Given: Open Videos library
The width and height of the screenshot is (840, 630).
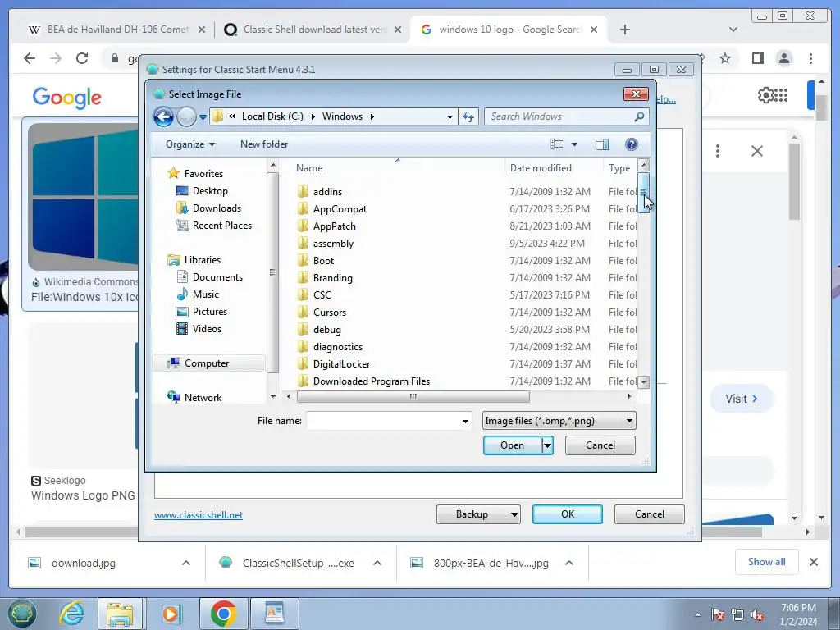Looking at the screenshot, I should click(x=207, y=329).
